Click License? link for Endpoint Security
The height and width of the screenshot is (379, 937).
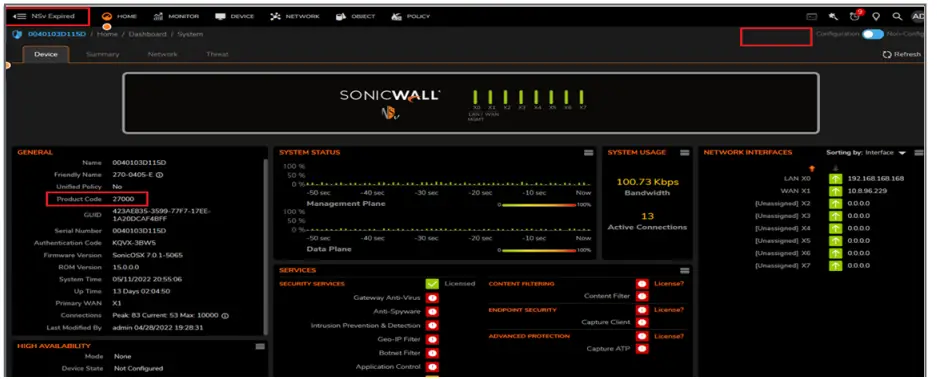pos(669,310)
